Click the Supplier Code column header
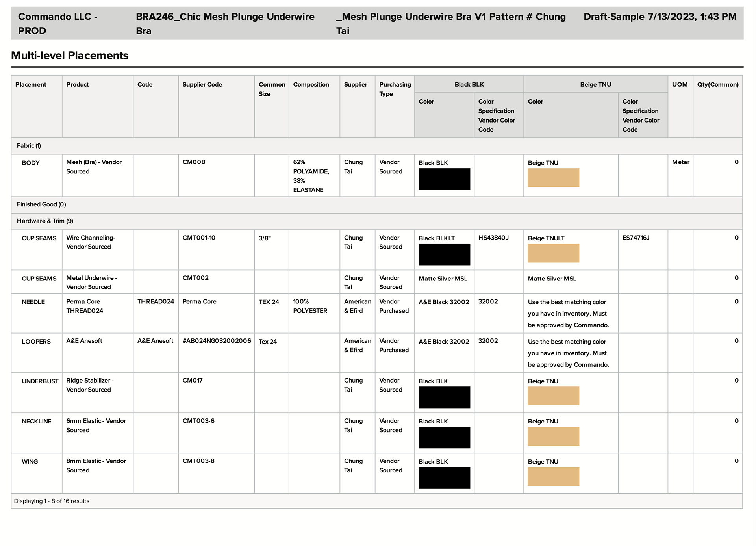 coord(202,85)
